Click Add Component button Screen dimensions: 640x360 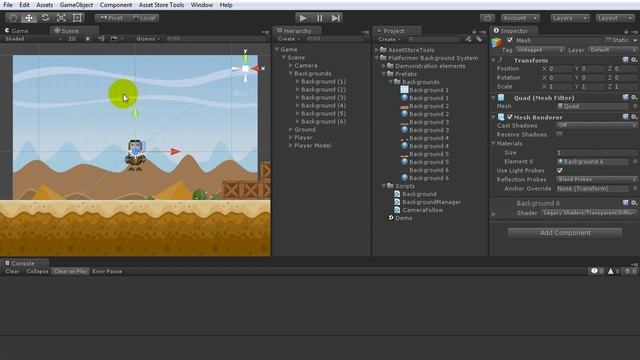[565, 233]
